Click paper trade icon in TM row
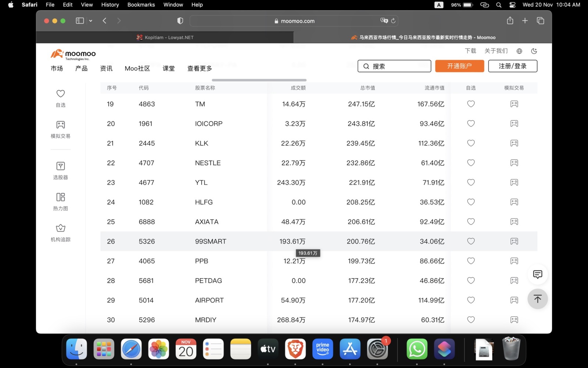The width and height of the screenshot is (588, 368). [x=514, y=104]
